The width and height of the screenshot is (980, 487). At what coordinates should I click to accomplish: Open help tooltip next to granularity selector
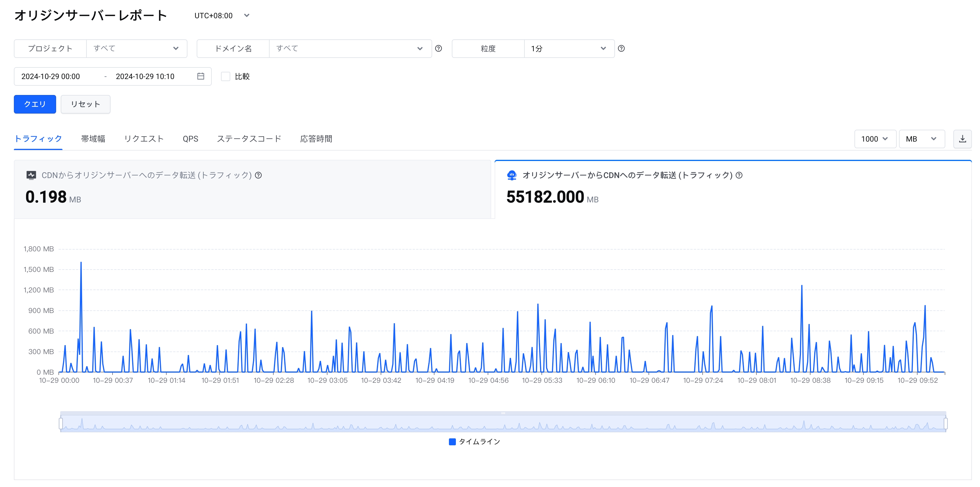point(621,48)
